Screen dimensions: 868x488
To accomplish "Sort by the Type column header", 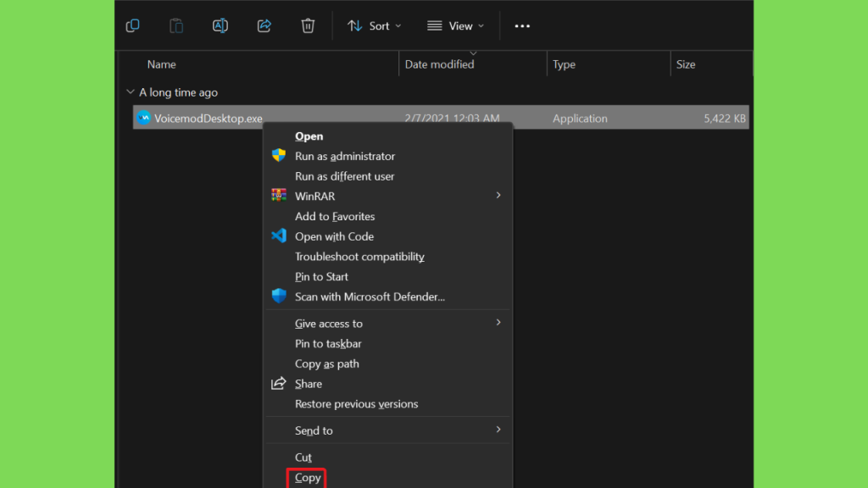I will [564, 64].
